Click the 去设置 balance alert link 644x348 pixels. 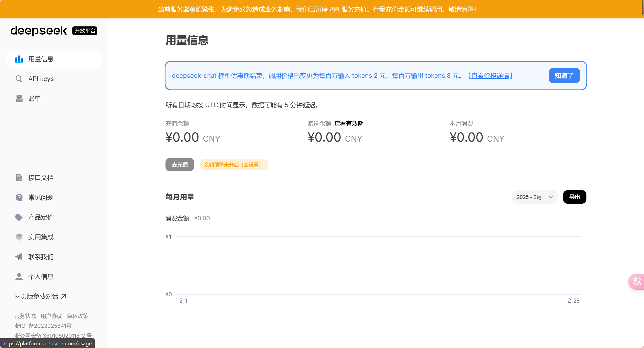(251, 165)
